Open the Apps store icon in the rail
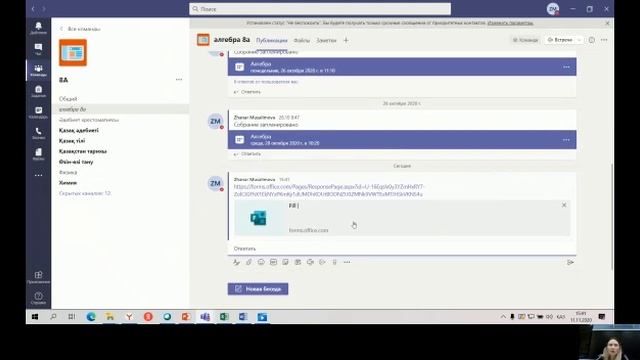Viewport: 640px width, 360px height. [38, 277]
